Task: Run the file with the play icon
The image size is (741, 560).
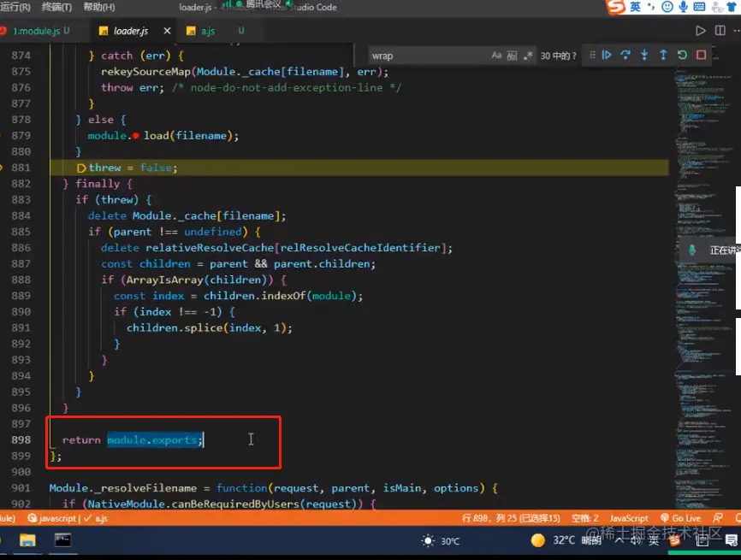Action: pos(701,31)
